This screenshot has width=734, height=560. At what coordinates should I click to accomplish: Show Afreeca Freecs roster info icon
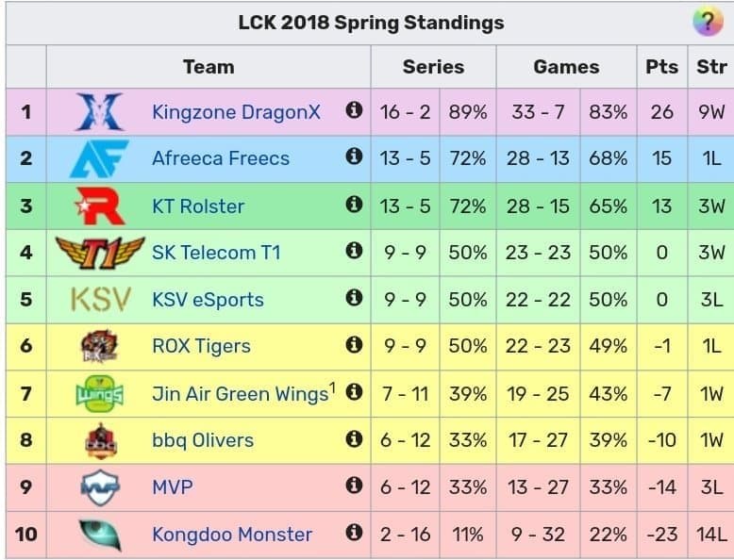[x=354, y=156]
